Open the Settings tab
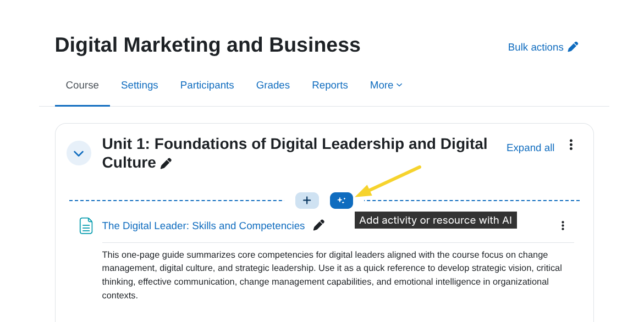The image size is (644, 322). 140,85
